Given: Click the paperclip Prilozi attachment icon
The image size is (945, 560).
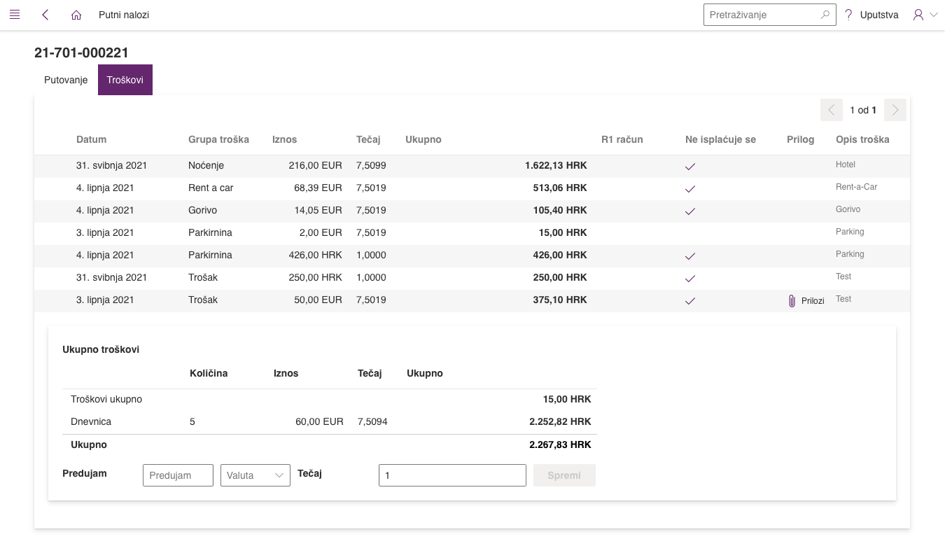Looking at the screenshot, I should (x=792, y=301).
